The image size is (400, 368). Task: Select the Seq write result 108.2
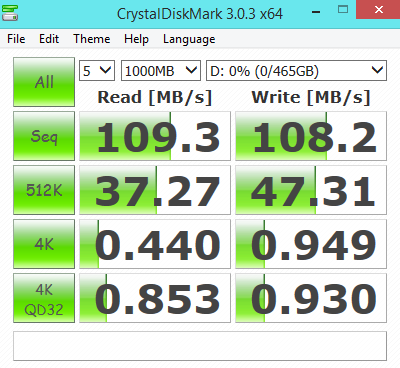pyautogui.click(x=311, y=136)
